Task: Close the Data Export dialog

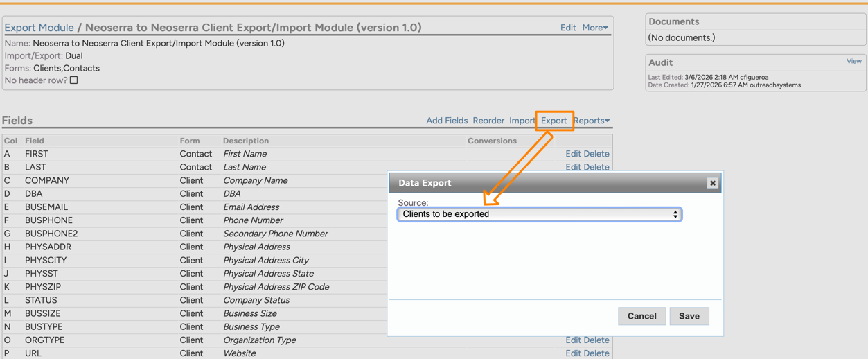Action: click(712, 183)
